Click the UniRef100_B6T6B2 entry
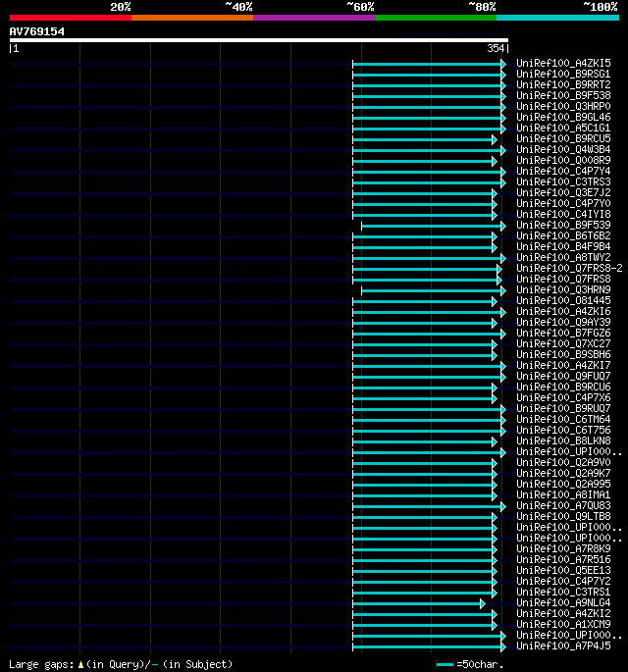Image resolution: width=628 pixels, height=672 pixels. [563, 235]
